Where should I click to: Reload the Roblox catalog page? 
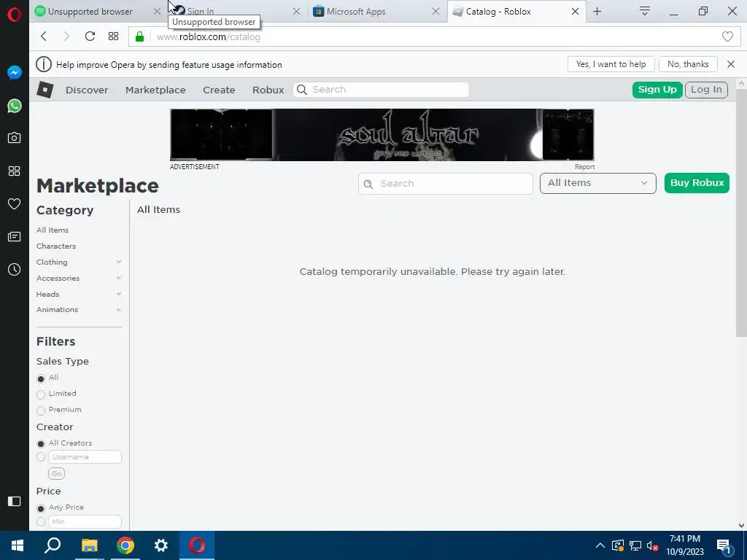[x=90, y=36]
